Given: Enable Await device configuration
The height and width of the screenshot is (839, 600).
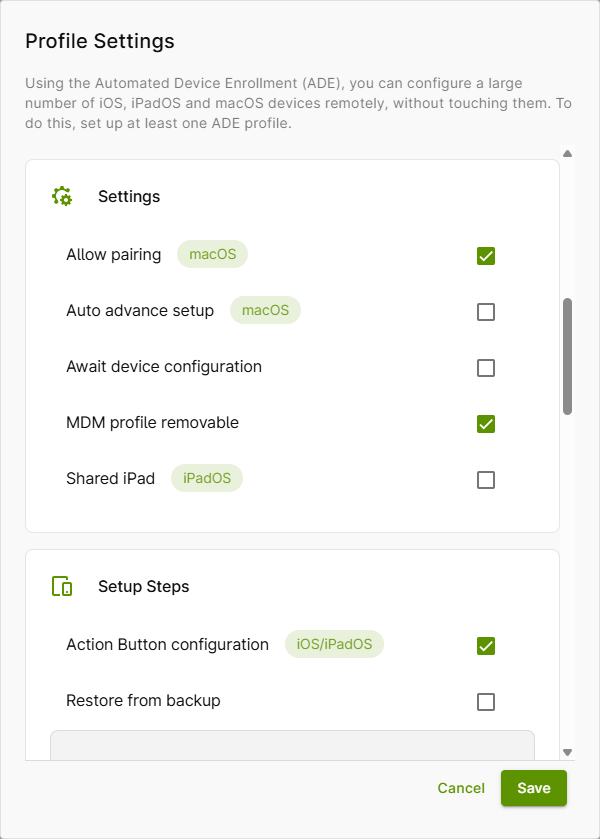Looking at the screenshot, I should 485,368.
